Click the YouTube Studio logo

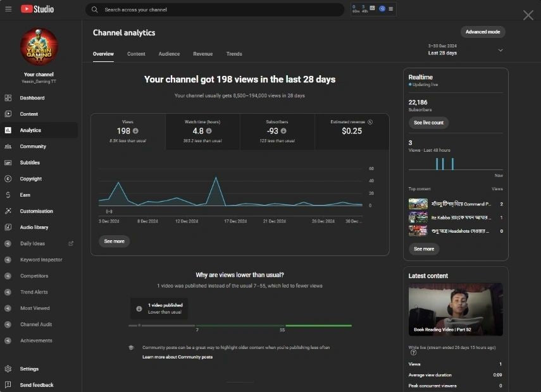tap(37, 9)
